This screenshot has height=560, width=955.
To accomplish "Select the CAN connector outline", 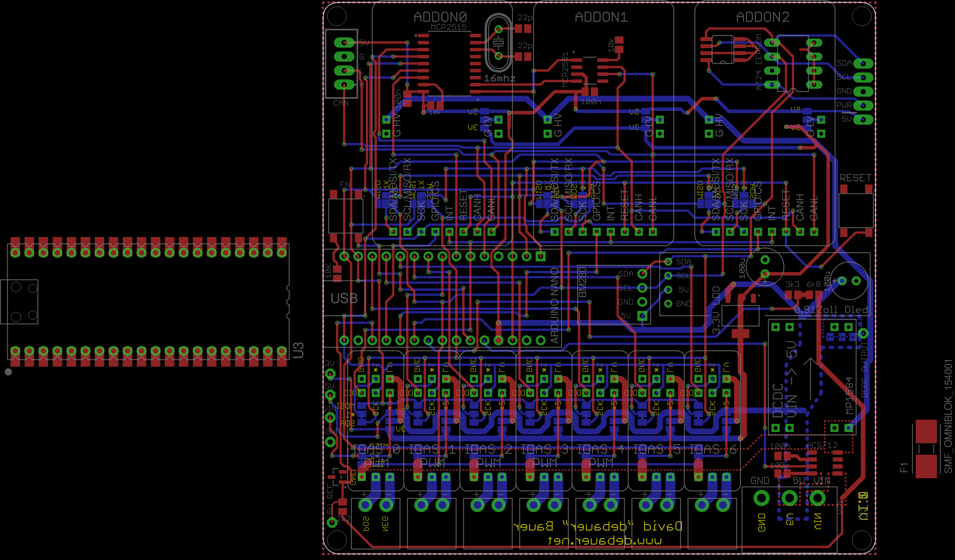I will (x=341, y=64).
